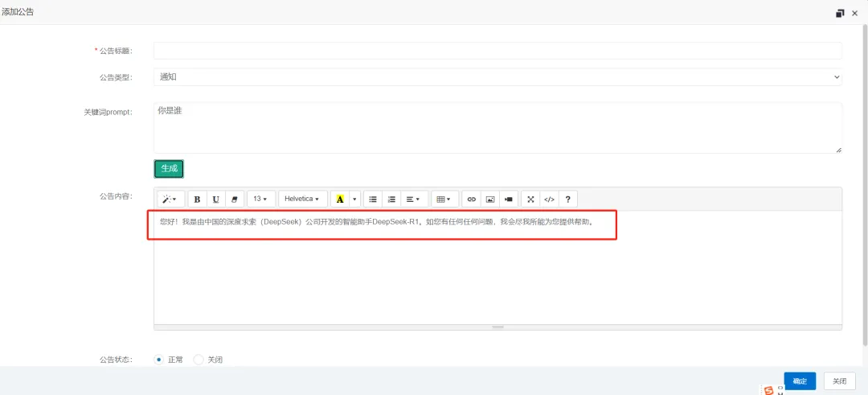Click the insert link icon
This screenshot has height=395, width=868.
coord(471,199)
